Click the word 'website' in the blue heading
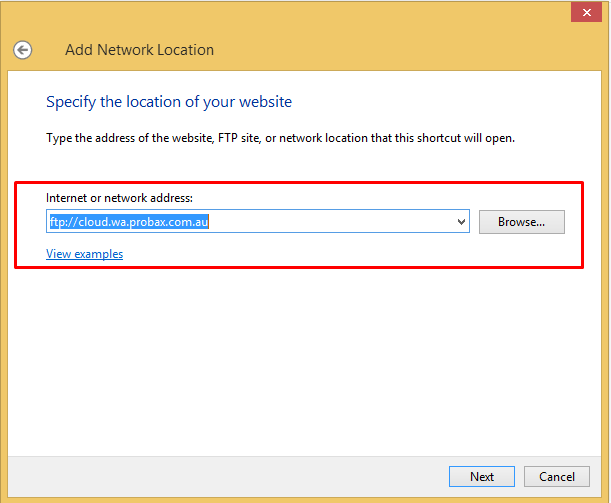The height and width of the screenshot is (503, 611). [265, 102]
